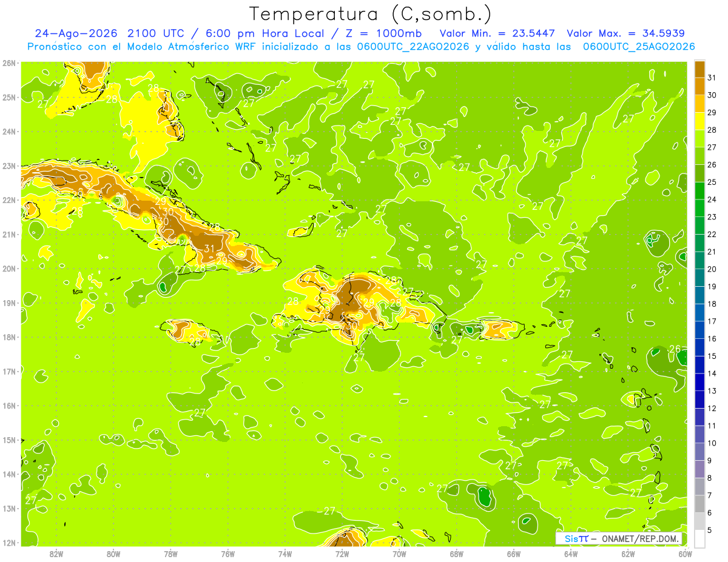Click the yellow legend swatch between 28 and 29
Viewport: 728px width, 562px height.
point(700,121)
